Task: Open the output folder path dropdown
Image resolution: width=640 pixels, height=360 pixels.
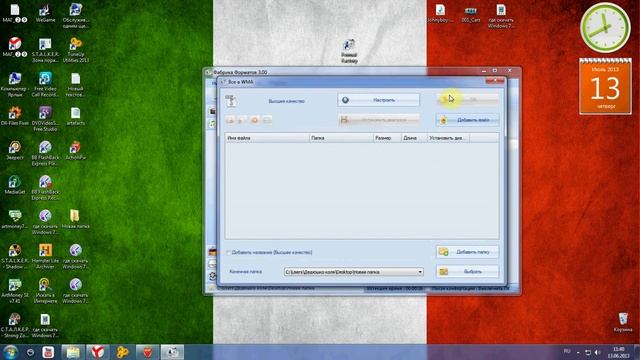Action: tap(420, 272)
